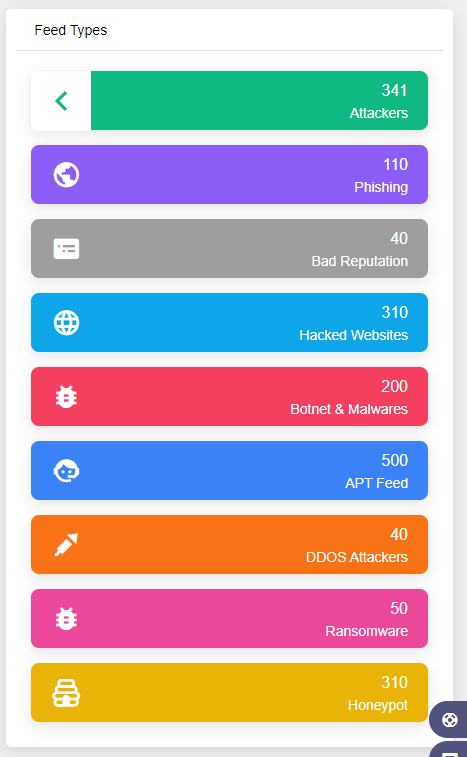Click the globe icon on Phishing card
Image resolution: width=467 pixels, height=757 pixels.
tap(66, 175)
